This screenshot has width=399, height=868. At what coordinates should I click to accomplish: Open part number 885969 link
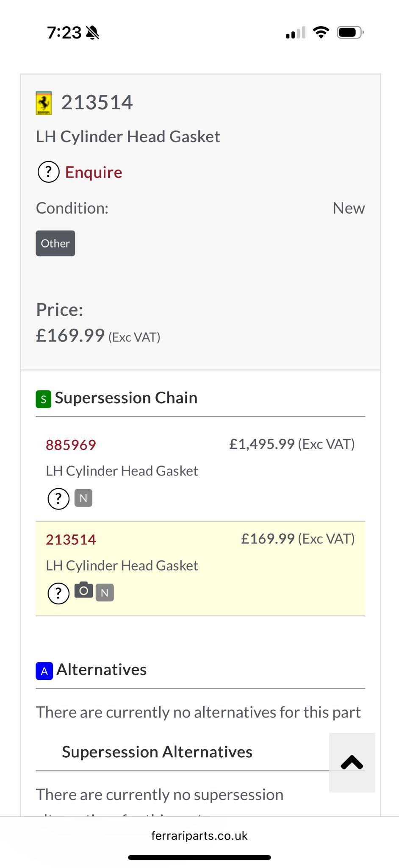pyautogui.click(x=71, y=445)
